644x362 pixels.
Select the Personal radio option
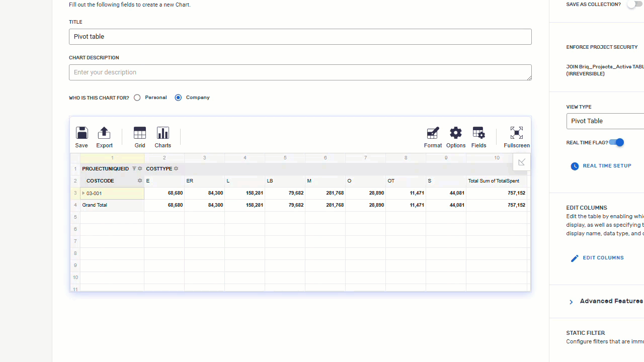coord(137,98)
